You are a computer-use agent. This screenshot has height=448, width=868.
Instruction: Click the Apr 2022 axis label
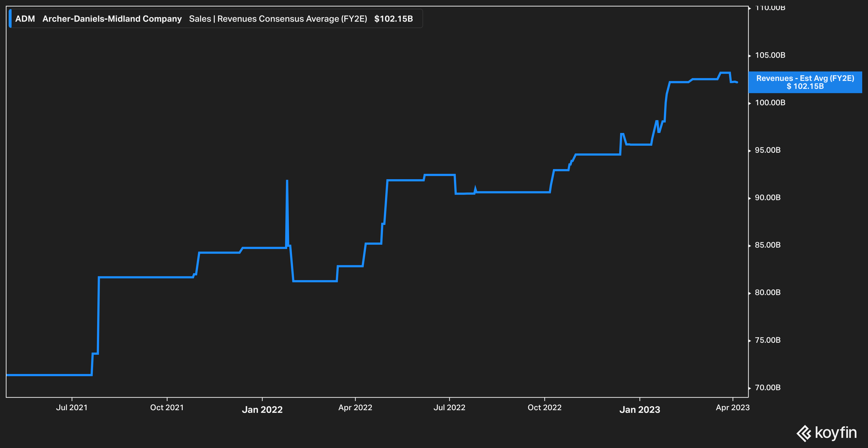[x=355, y=408]
